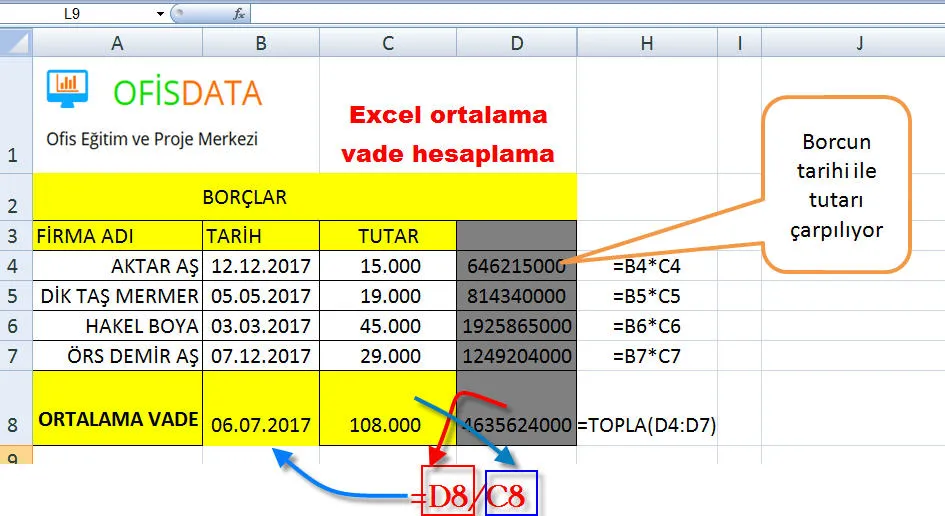
Task: Select row 4 header
Action: point(16,267)
